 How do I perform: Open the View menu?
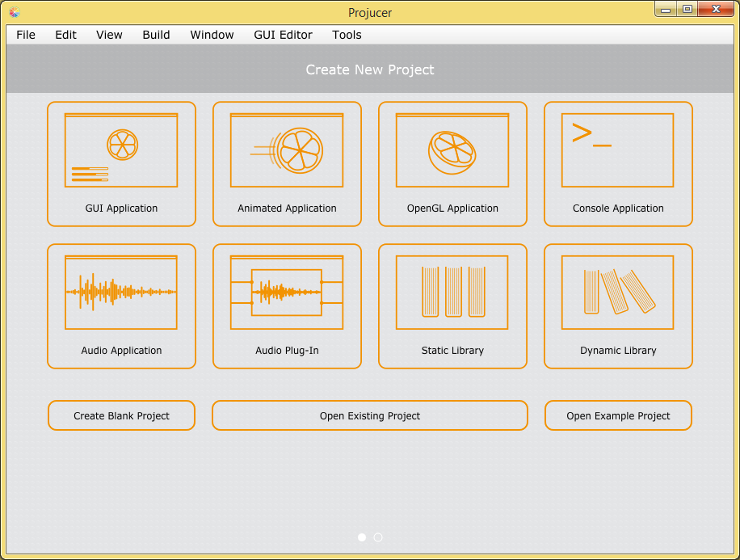click(109, 35)
